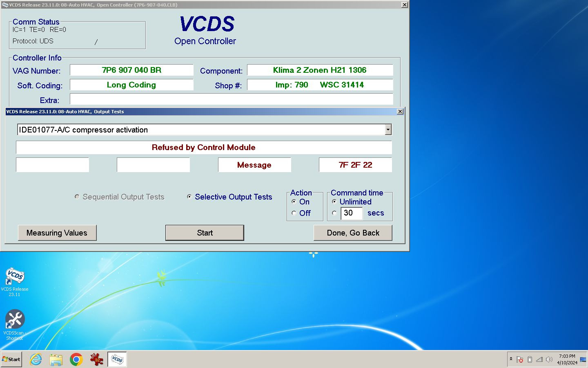Click the taskbar clock showing 7:03 PM
Image resolution: width=588 pixels, height=368 pixels.
pos(567,359)
